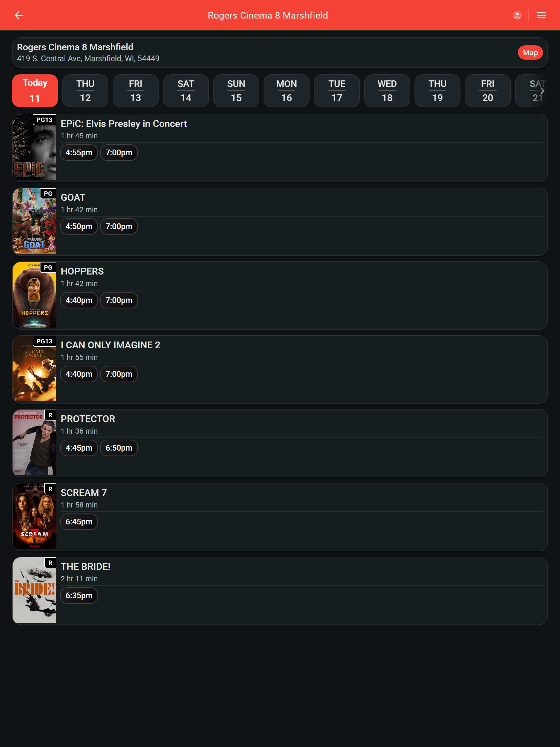This screenshot has width=560, height=747.
Task: Choose PROTECTOR 4:45pm showtime
Action: click(79, 448)
